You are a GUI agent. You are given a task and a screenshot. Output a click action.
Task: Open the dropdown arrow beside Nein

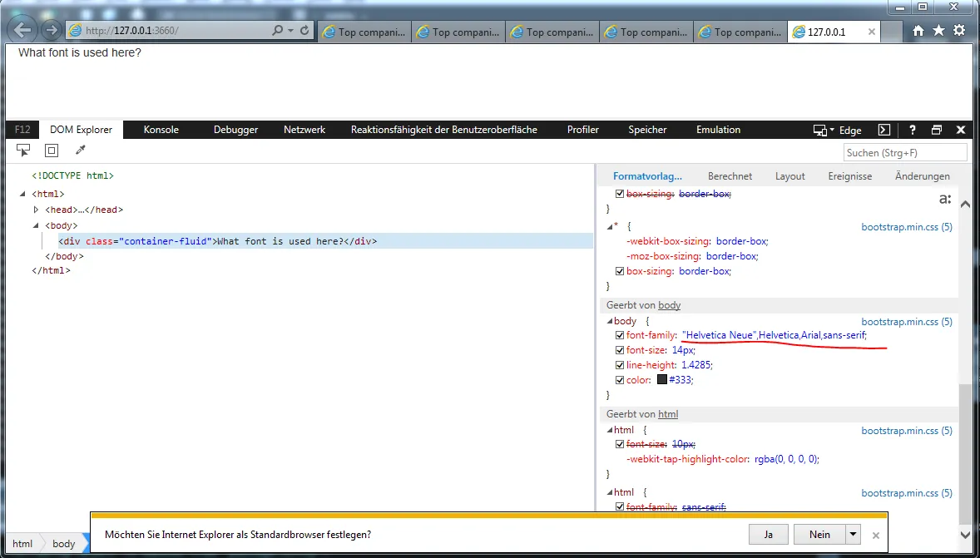(853, 535)
